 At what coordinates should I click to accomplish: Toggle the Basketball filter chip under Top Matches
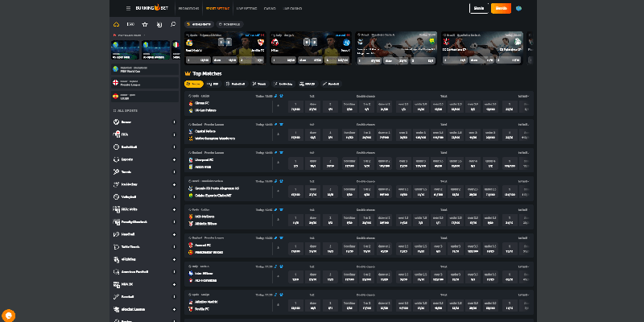click(x=235, y=83)
